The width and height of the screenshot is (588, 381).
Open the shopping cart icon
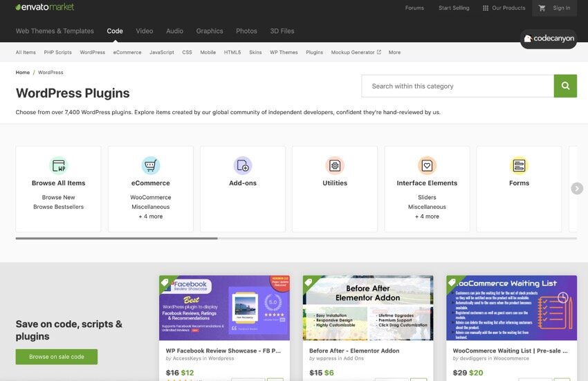[542, 8]
